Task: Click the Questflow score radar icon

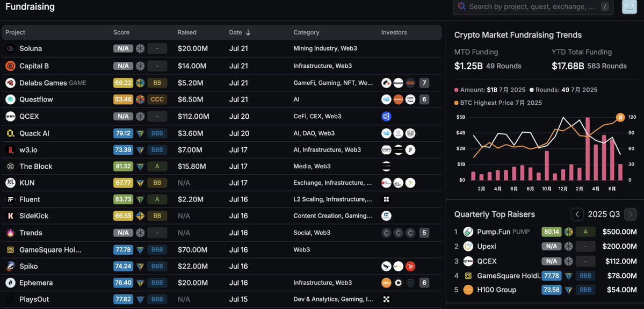Action: [x=141, y=99]
